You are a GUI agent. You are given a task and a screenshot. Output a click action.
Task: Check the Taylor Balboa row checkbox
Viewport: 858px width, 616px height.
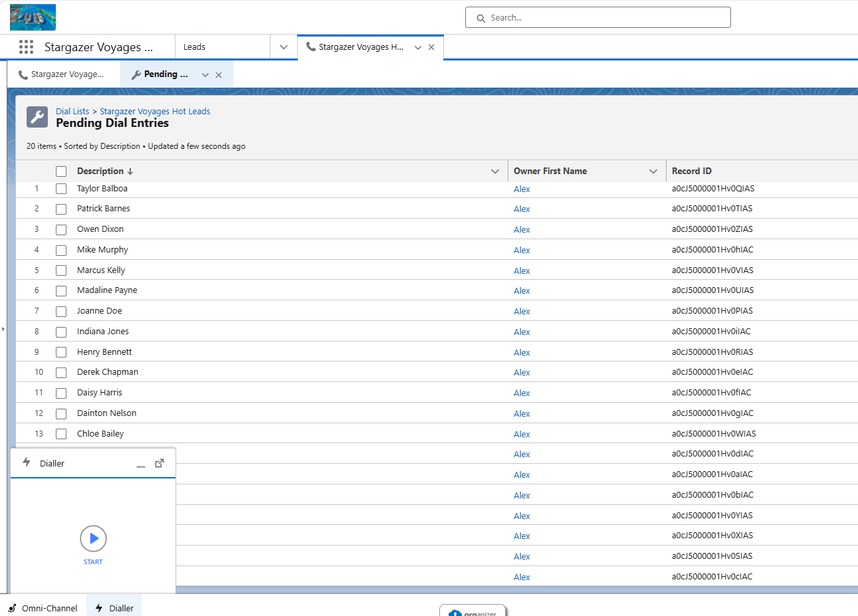61,189
